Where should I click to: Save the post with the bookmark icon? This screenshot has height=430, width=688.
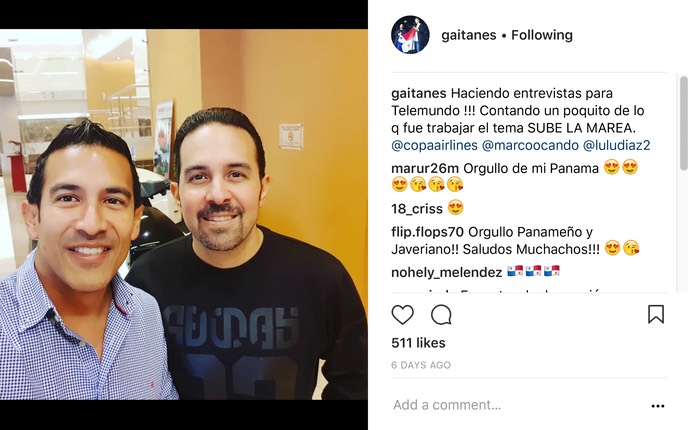656,315
